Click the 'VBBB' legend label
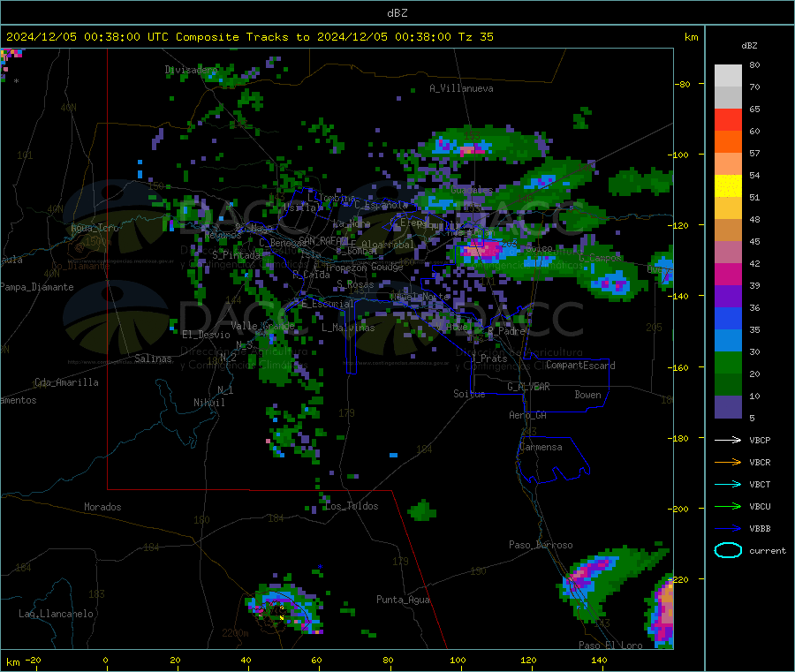The height and width of the screenshot is (672, 795). point(760,529)
